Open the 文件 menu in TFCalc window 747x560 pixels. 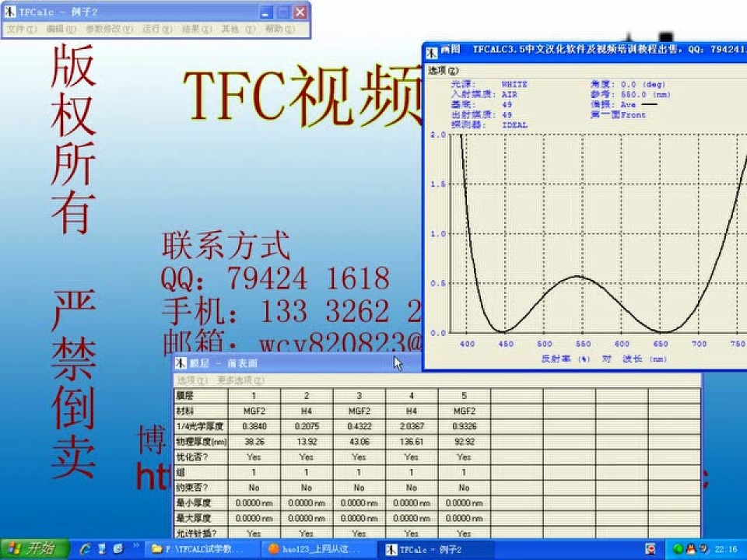(x=22, y=29)
